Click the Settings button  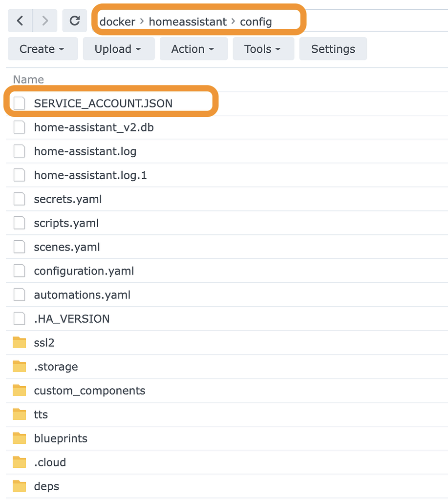coord(333,49)
